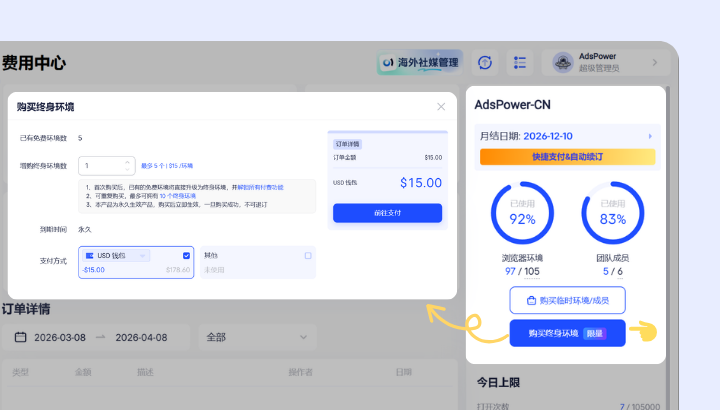720x410 pixels.
Task: Click the shopping bag icon on 购买临时环境/成员
Action: click(x=531, y=300)
